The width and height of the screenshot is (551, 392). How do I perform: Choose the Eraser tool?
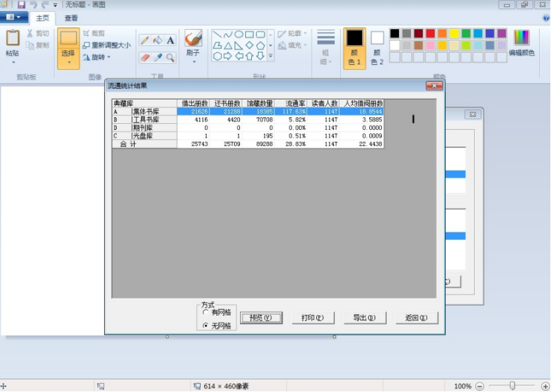coord(145,58)
